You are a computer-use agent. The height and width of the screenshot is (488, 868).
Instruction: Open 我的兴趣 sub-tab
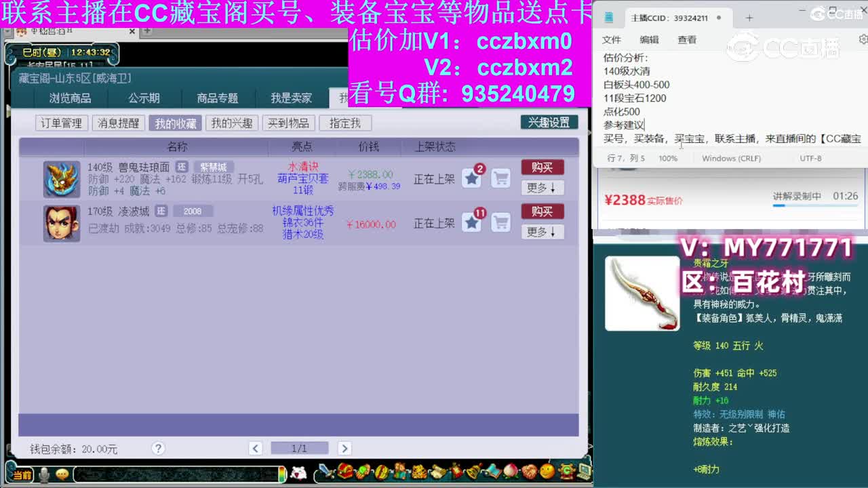coord(231,123)
